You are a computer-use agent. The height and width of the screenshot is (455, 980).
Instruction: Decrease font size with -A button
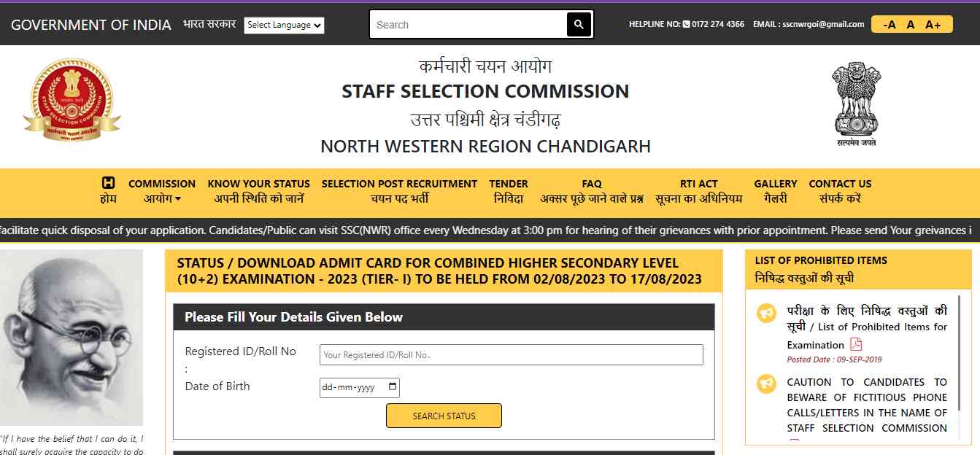(890, 25)
